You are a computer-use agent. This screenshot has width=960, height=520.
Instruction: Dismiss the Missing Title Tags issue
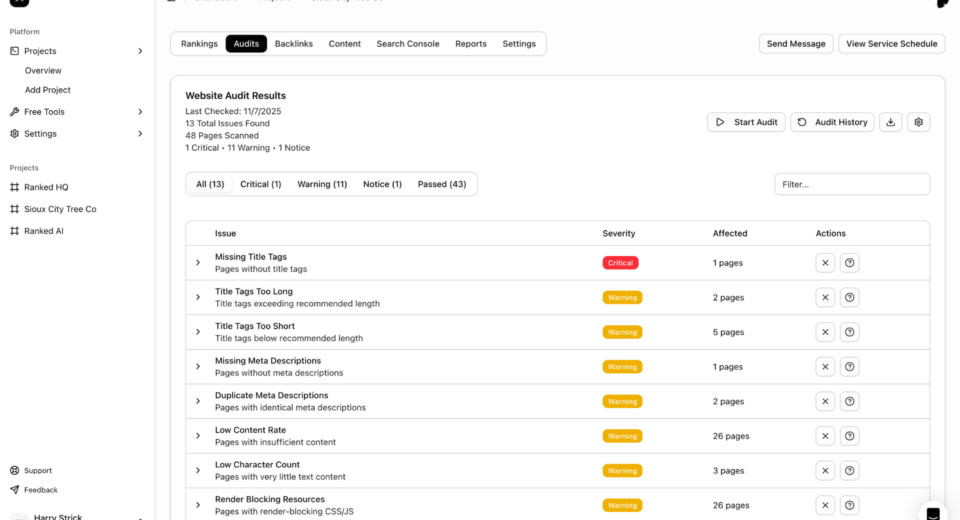(825, 263)
